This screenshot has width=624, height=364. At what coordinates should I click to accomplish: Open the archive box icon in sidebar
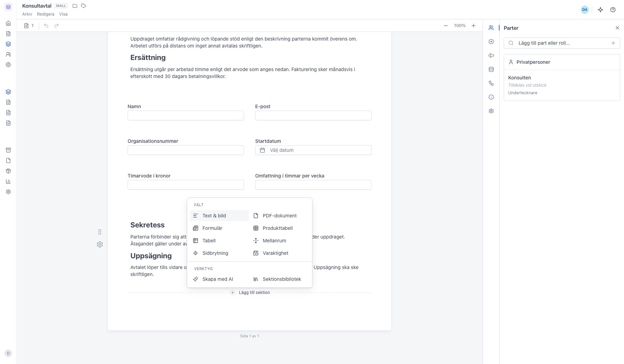click(x=8, y=150)
